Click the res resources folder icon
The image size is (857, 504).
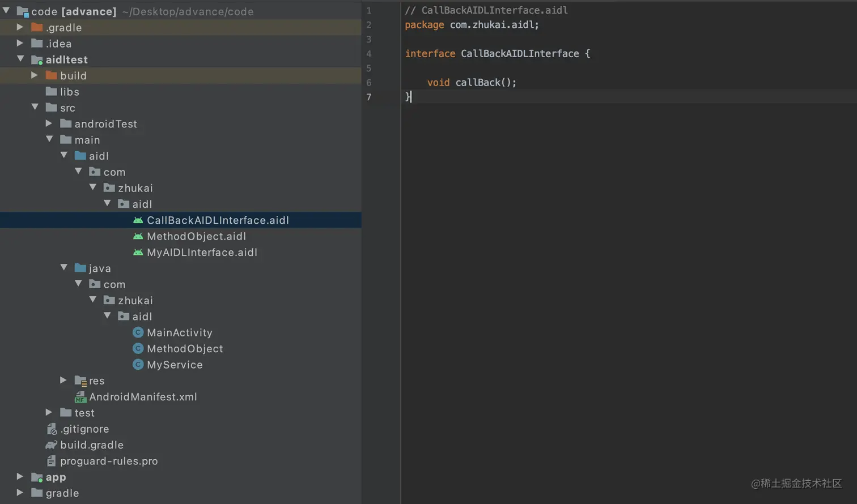click(80, 381)
